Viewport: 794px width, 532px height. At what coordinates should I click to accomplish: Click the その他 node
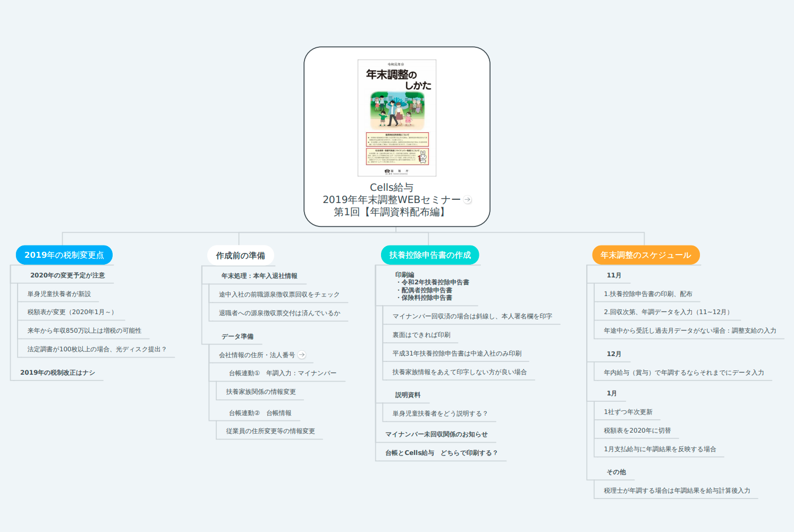point(616,472)
